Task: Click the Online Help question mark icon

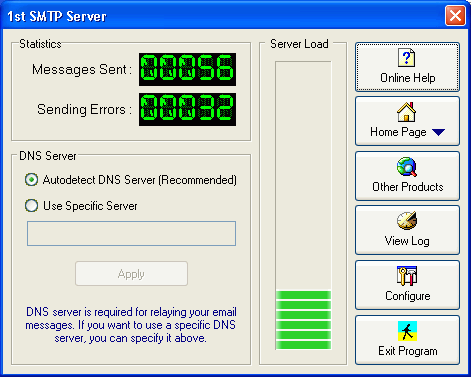Action: [x=407, y=58]
